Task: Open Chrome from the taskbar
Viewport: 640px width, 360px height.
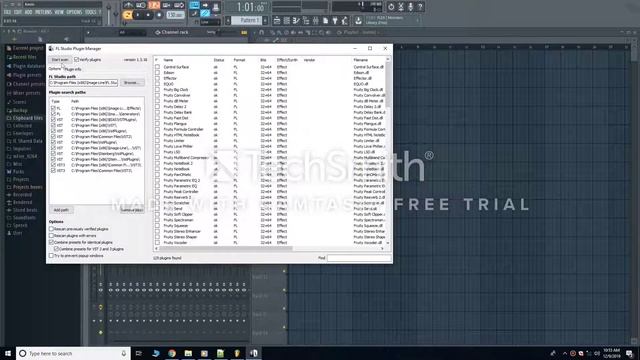Action: (x=172, y=353)
